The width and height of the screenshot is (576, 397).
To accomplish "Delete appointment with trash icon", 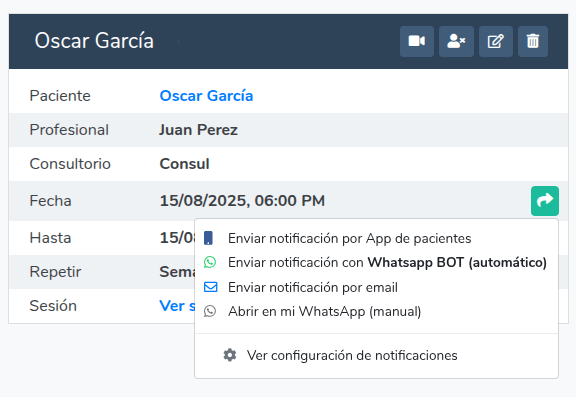I will pyautogui.click(x=533, y=41).
